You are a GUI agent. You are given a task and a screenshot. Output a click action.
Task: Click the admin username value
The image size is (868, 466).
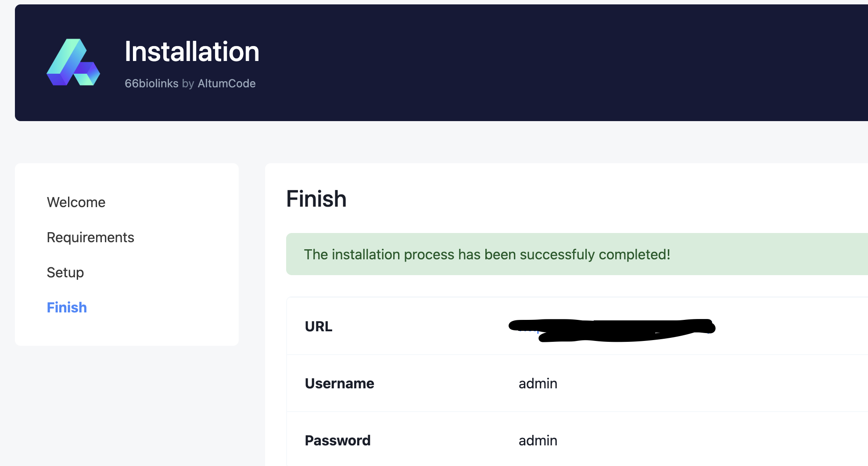coord(538,384)
